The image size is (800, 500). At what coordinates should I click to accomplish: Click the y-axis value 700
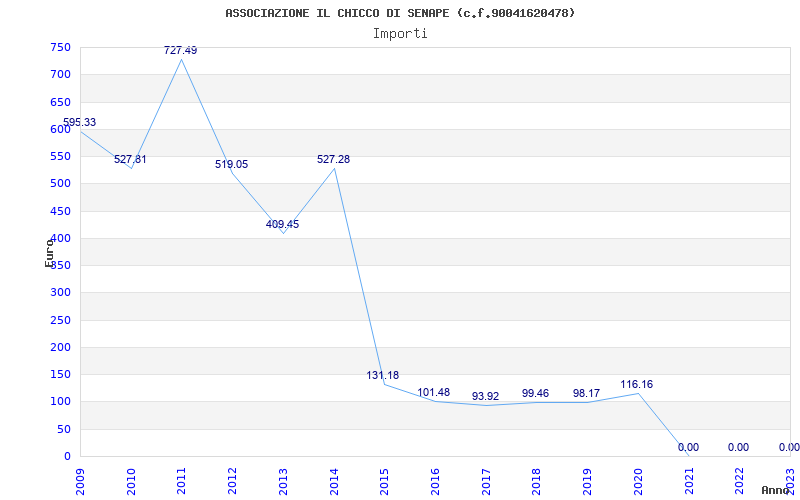tap(60, 74)
